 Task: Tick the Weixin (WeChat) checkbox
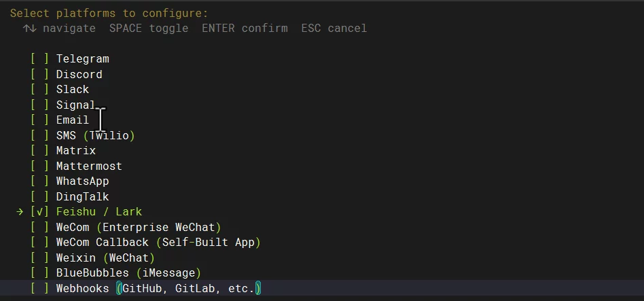[39, 258]
